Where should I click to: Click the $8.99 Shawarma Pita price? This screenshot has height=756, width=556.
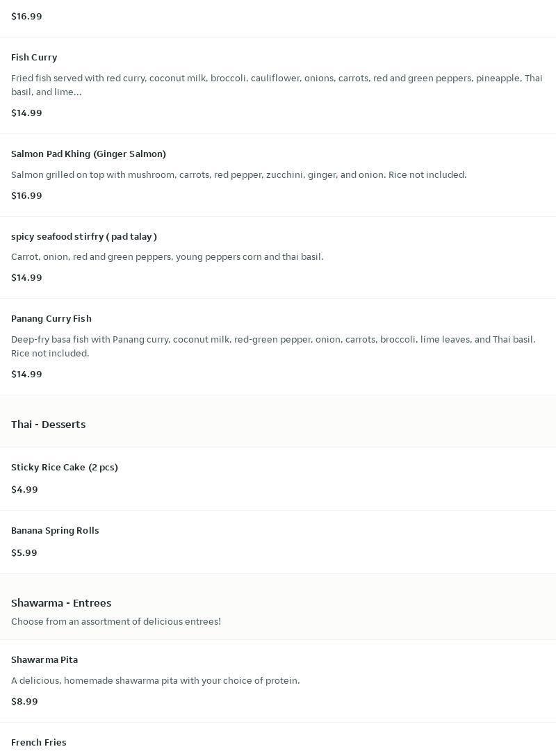tap(24, 702)
